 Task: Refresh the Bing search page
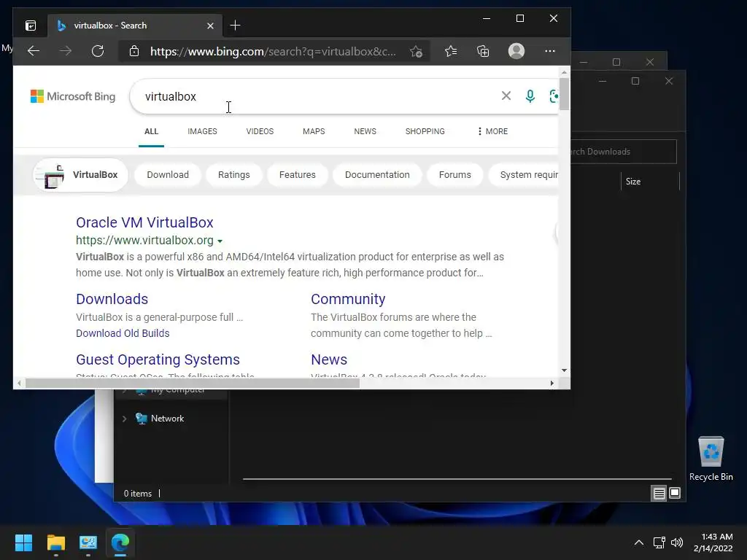(x=98, y=51)
